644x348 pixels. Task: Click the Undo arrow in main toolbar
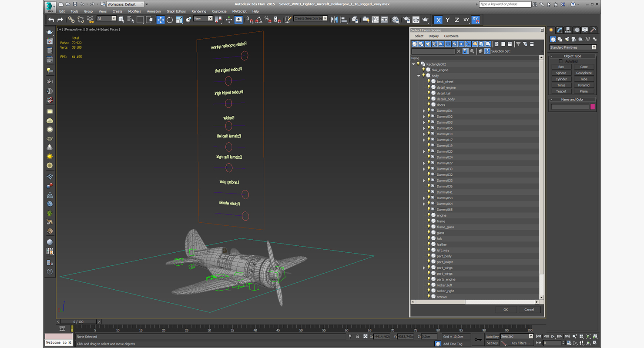pyautogui.click(x=51, y=20)
